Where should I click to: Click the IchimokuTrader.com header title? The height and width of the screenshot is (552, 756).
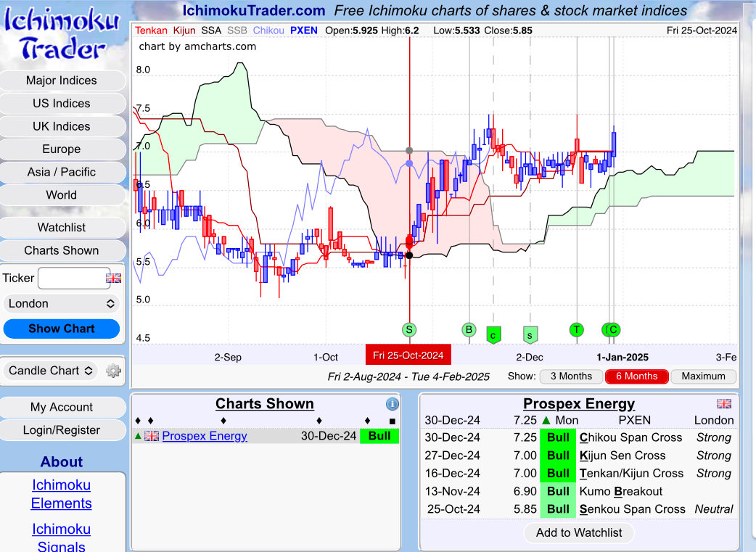coord(254,11)
